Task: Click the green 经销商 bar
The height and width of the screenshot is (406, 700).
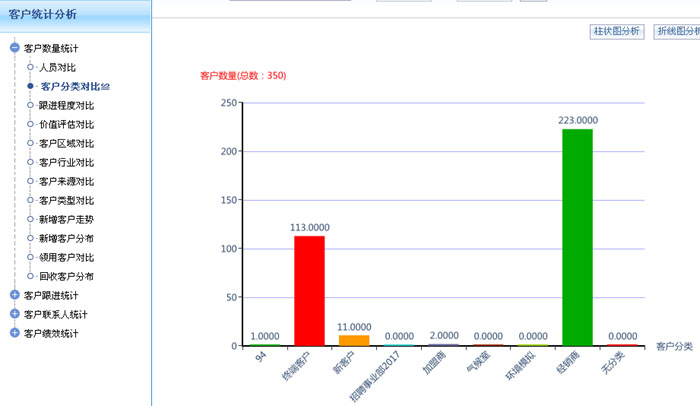Action: [577, 237]
